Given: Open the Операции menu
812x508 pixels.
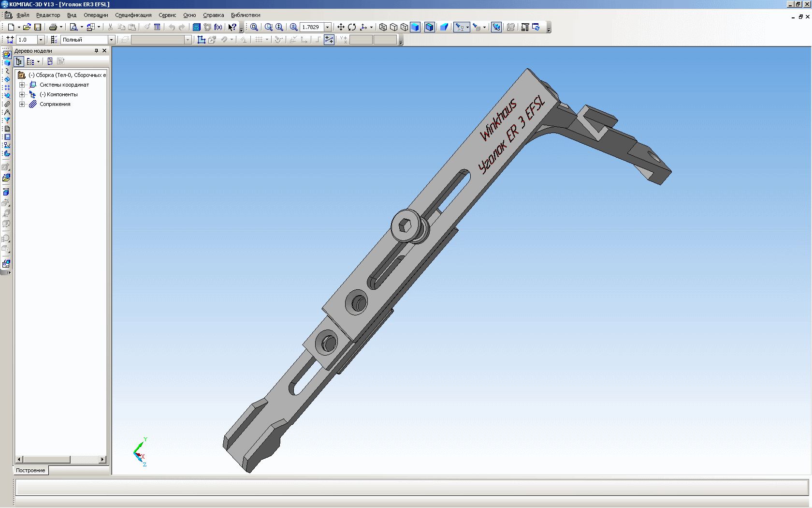Looking at the screenshot, I should (x=96, y=15).
